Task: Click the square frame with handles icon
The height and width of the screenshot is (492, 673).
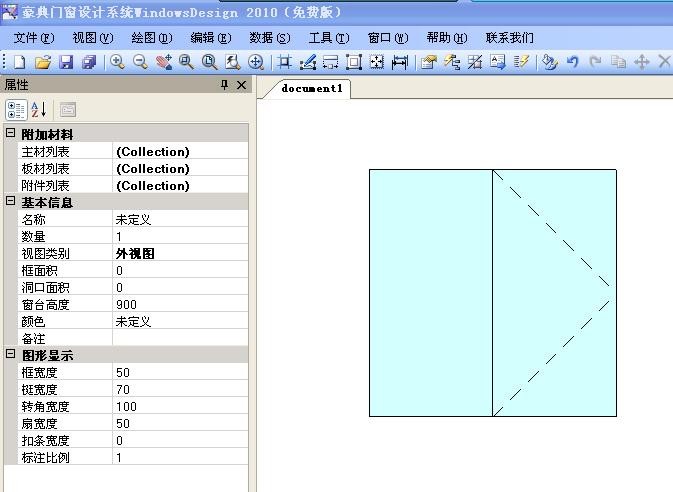Action: (354, 62)
